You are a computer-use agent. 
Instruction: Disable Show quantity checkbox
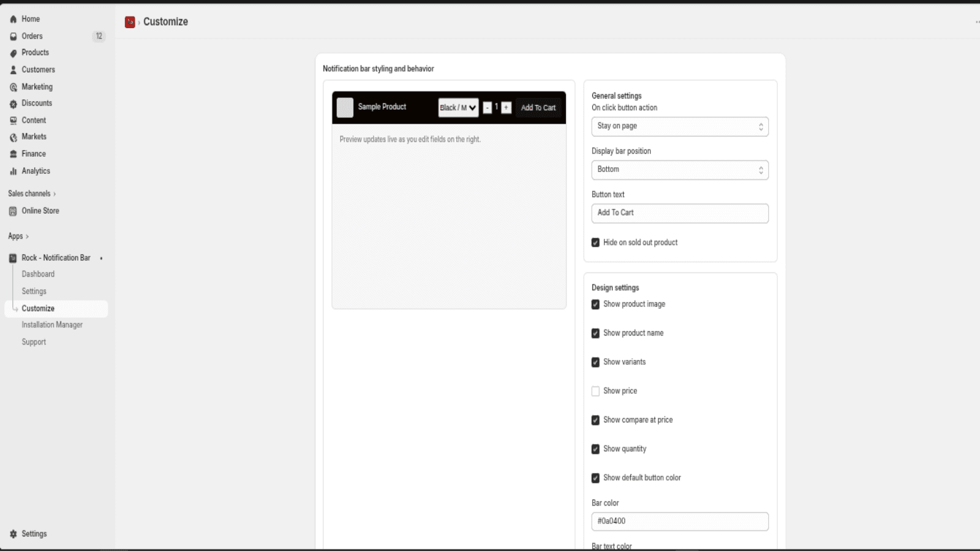pos(595,449)
